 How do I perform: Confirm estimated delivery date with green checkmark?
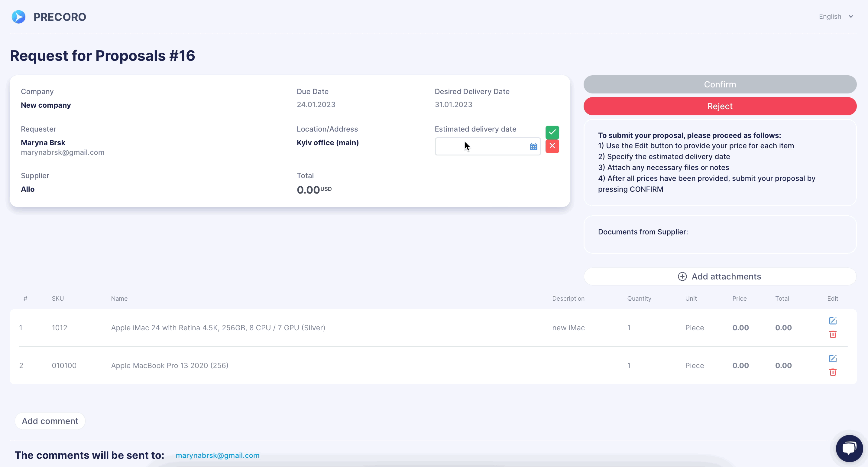pyautogui.click(x=552, y=132)
